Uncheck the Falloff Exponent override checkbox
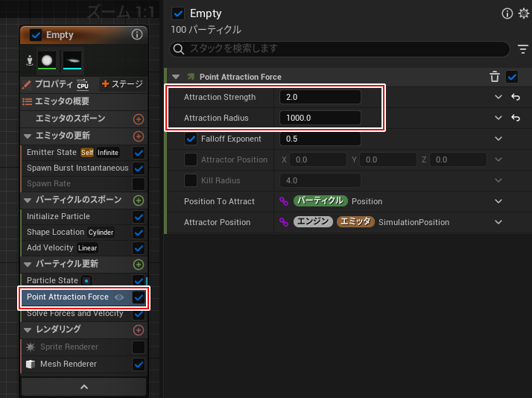Viewport: 532px width, 398px height. click(191, 139)
